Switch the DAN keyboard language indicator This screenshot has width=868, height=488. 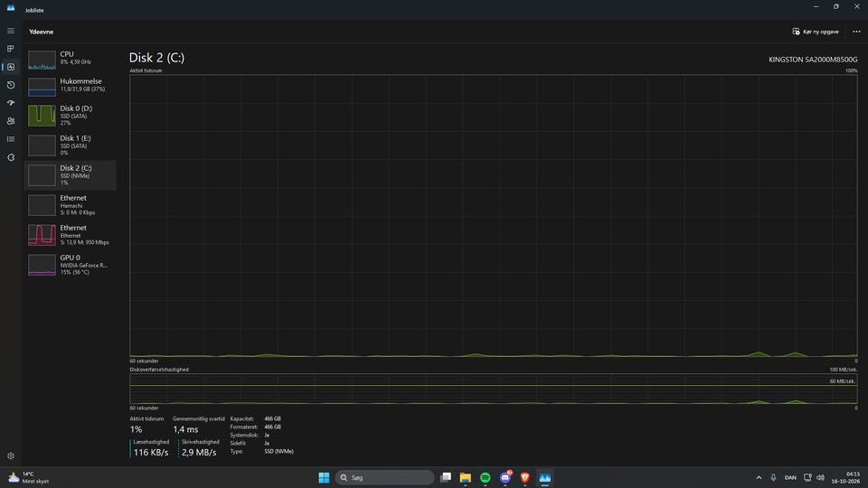[790, 477]
